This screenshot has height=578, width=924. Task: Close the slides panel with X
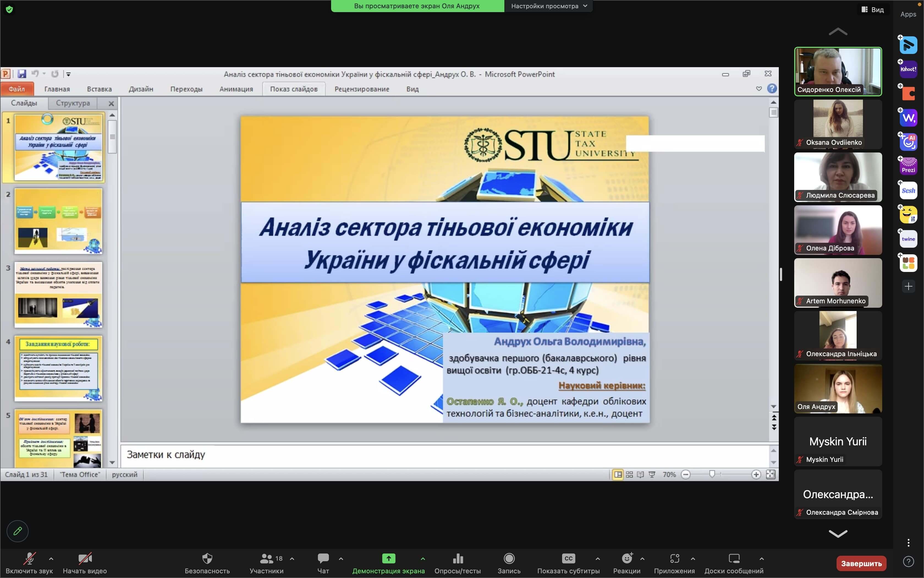[x=111, y=103]
